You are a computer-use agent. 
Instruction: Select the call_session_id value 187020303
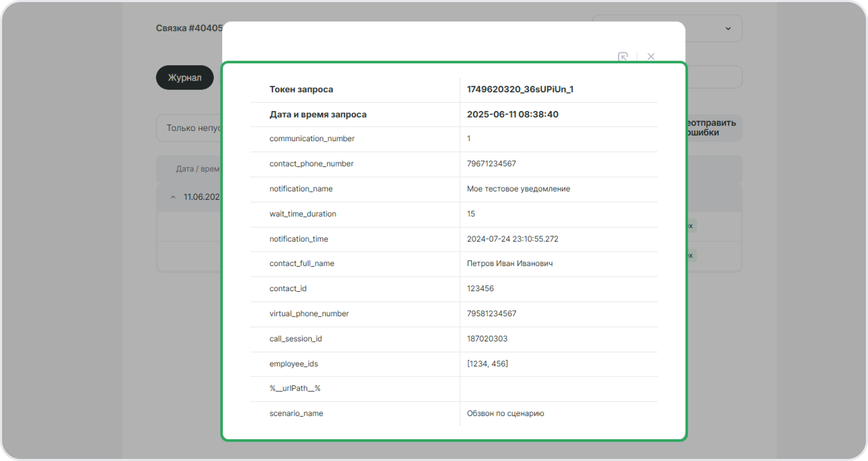pos(487,339)
